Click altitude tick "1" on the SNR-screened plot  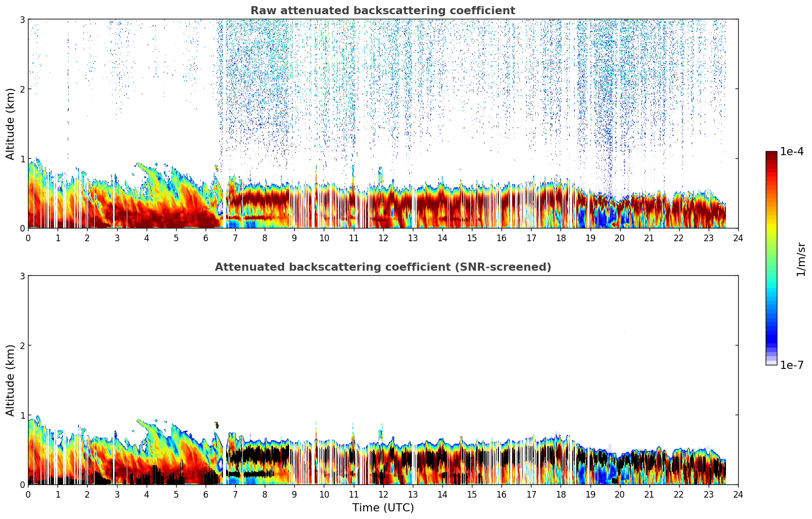22,415
